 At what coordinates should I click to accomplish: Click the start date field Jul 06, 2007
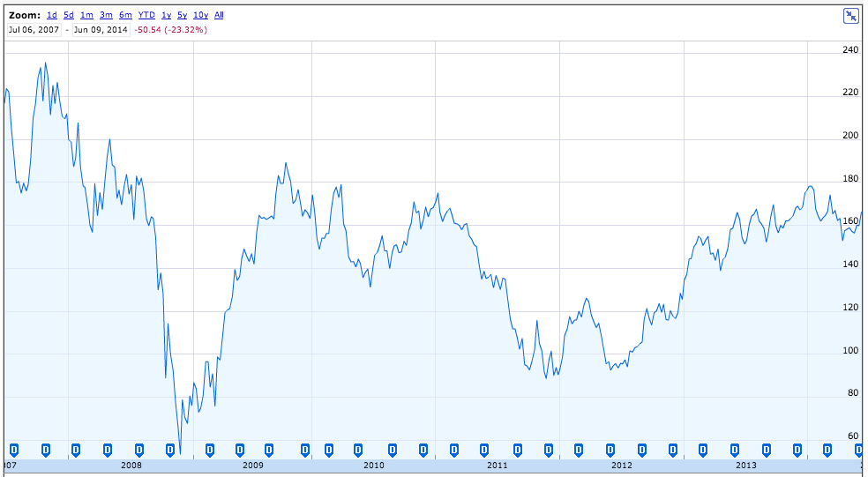click(x=34, y=29)
